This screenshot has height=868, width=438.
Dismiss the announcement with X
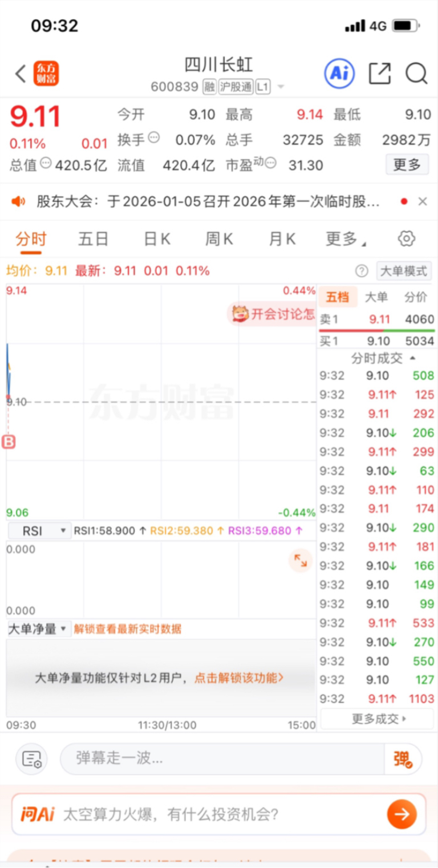click(x=423, y=201)
